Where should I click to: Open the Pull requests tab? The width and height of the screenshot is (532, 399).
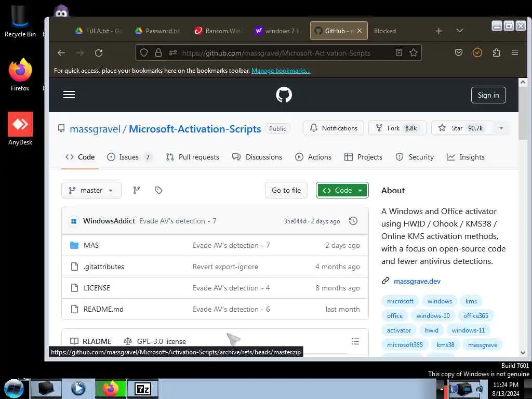click(192, 157)
